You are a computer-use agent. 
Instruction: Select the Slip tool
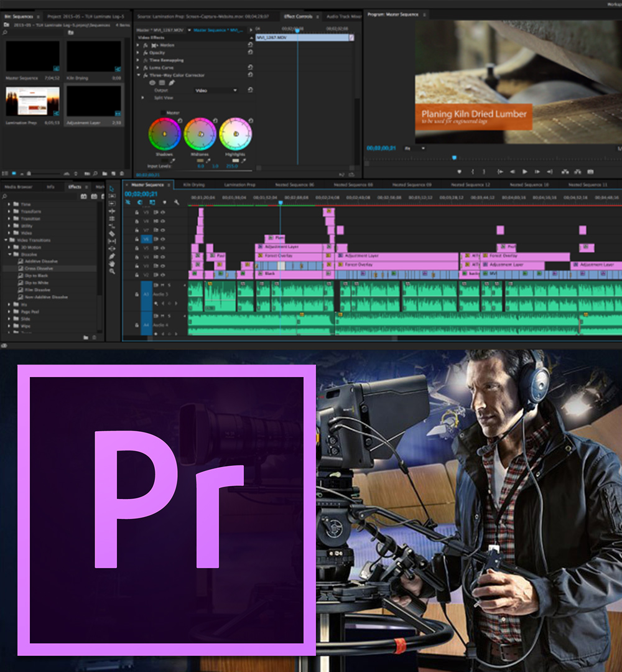point(112,241)
